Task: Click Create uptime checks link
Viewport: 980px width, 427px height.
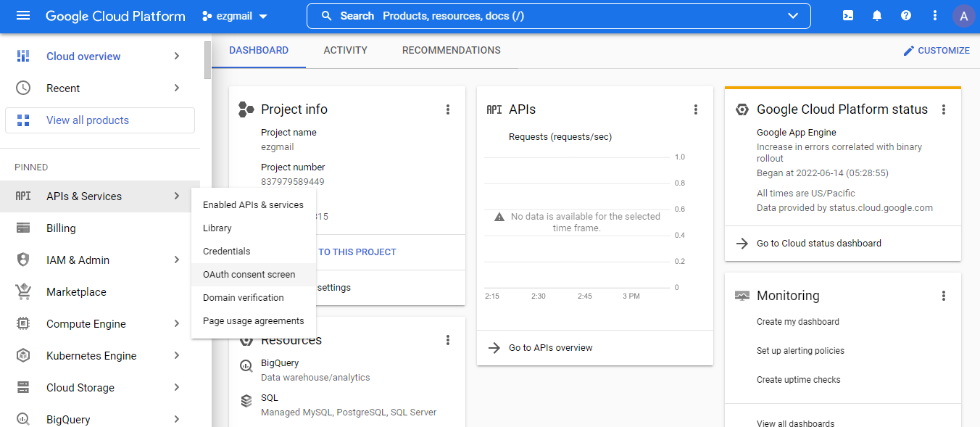Action: click(799, 380)
